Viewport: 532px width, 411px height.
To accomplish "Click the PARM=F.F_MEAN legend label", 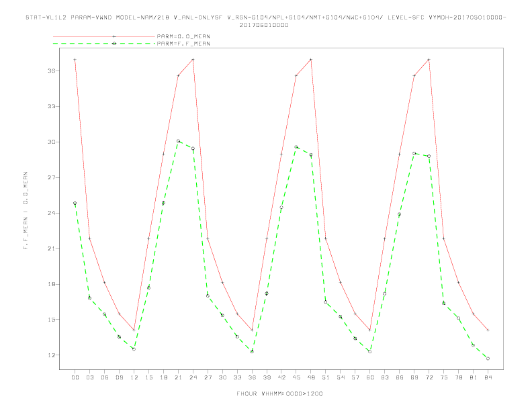I will pos(183,44).
